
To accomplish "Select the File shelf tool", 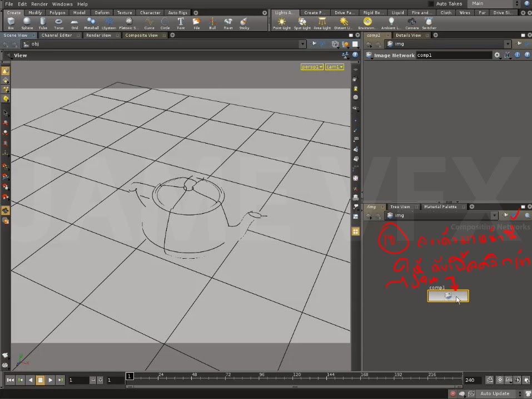I will tap(196, 23).
